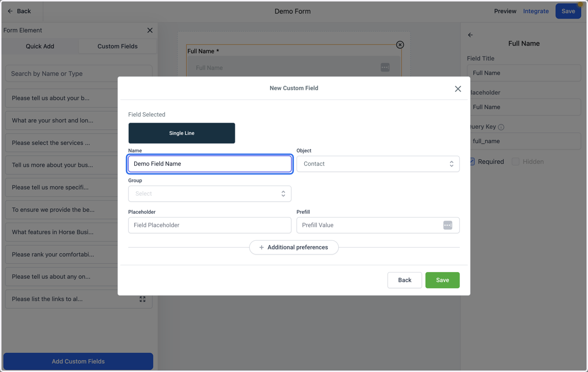Select 'Please select the services ...' field
588x372 pixels.
(79, 143)
